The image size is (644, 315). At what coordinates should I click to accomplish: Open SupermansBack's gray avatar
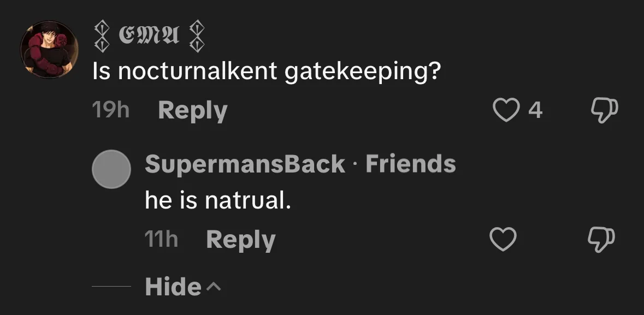tap(111, 169)
